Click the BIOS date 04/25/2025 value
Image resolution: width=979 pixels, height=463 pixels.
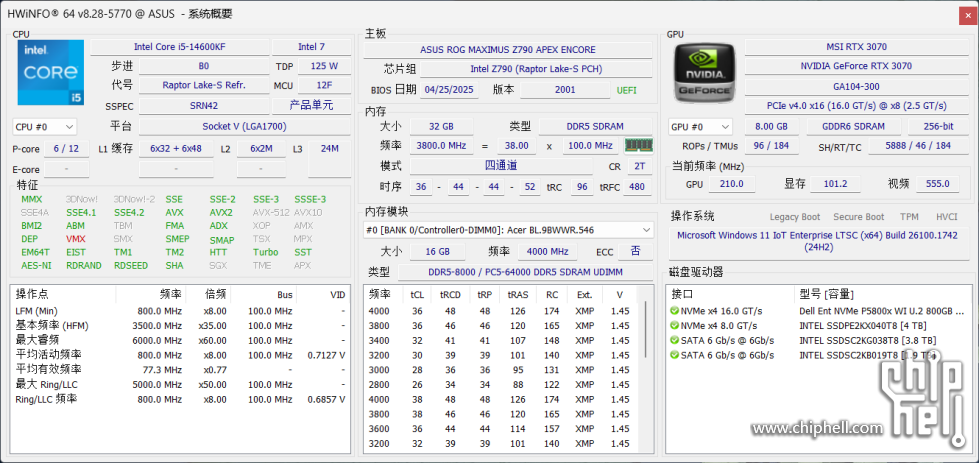(x=450, y=90)
